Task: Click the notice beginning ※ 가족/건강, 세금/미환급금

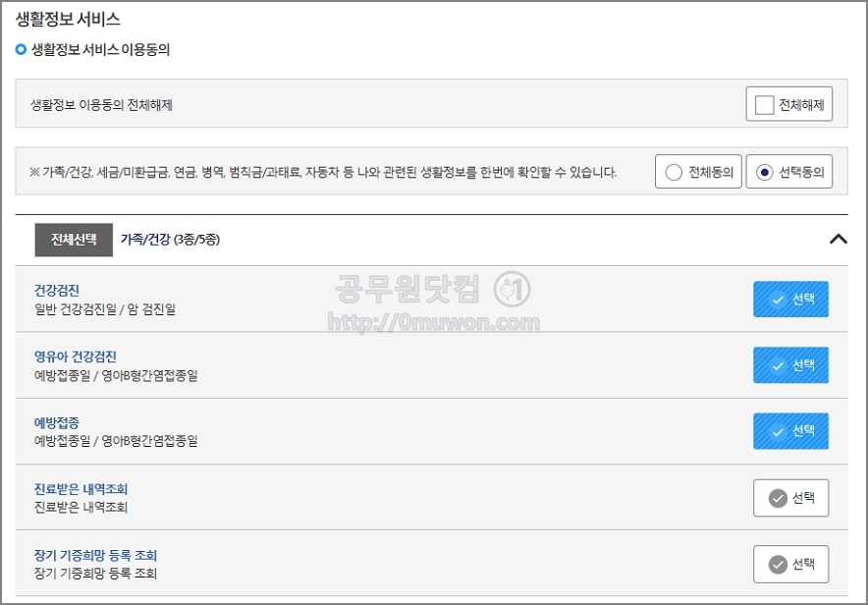Action: pos(323,172)
